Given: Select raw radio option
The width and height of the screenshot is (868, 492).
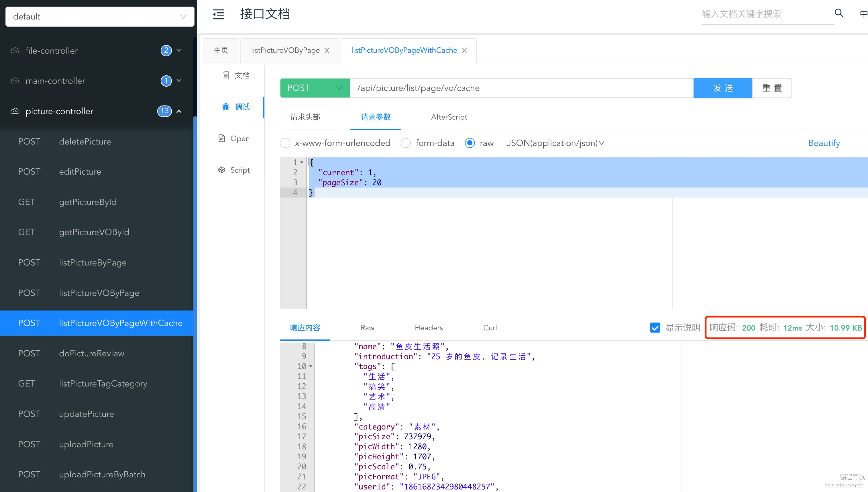Looking at the screenshot, I should 470,143.
